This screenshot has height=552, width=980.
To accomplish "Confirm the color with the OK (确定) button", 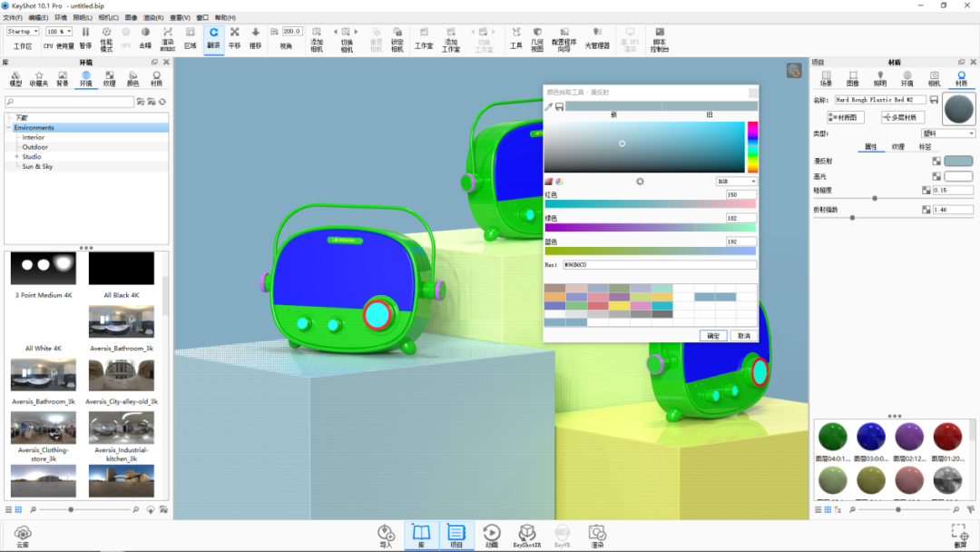I will tap(713, 336).
